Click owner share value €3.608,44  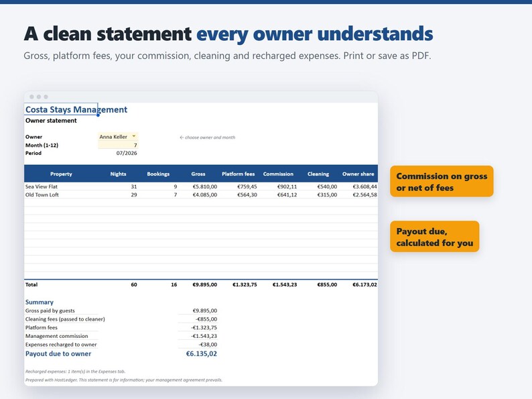point(364,186)
